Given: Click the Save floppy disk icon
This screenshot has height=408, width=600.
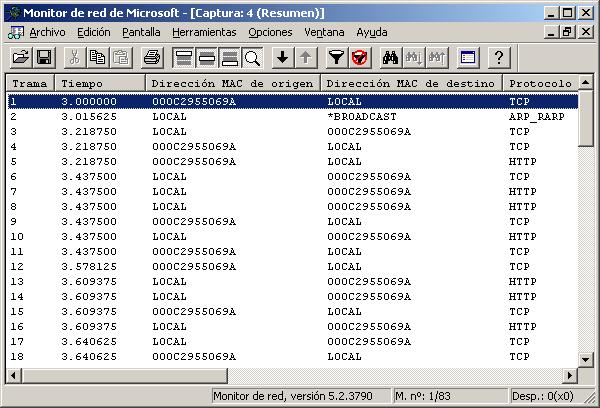Looking at the screenshot, I should coord(43,57).
